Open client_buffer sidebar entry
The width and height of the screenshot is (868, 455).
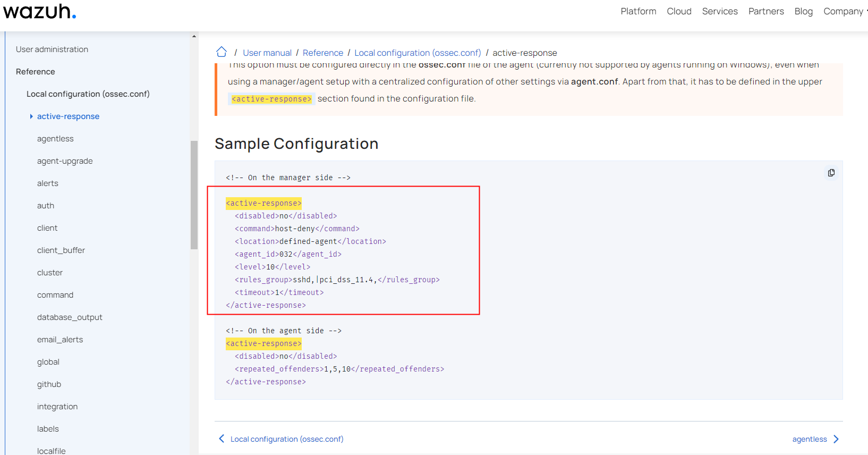(61, 250)
